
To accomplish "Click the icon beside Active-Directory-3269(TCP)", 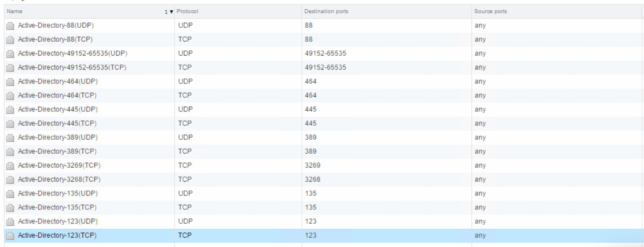I will (10, 166).
